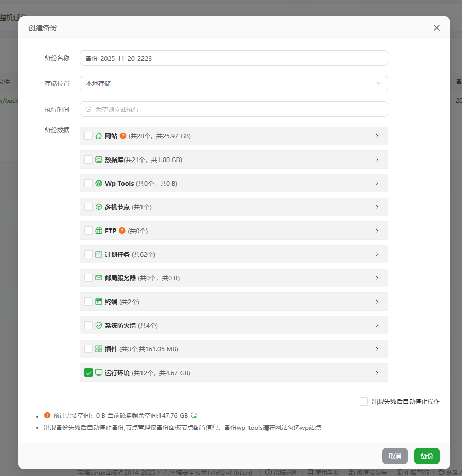462x476 pixels.
Task: Click the 系统防火墙 shield icon
Action: point(99,325)
